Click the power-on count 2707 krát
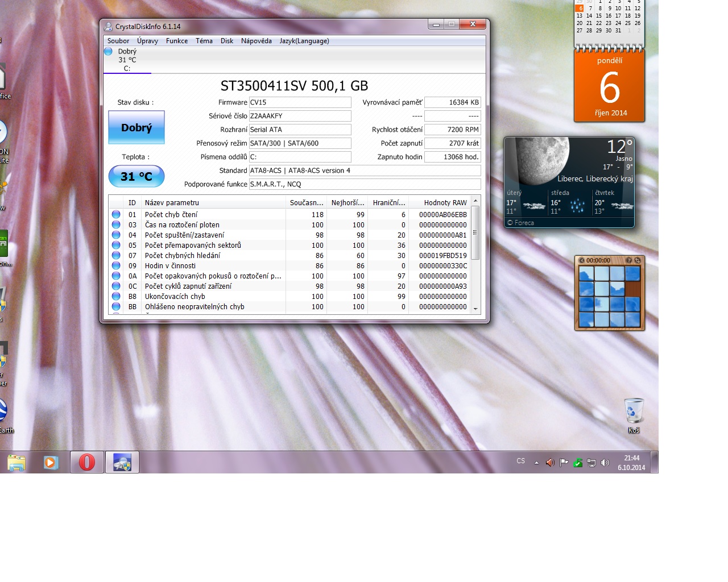Image resolution: width=728 pixels, height=582 pixels. point(453,143)
